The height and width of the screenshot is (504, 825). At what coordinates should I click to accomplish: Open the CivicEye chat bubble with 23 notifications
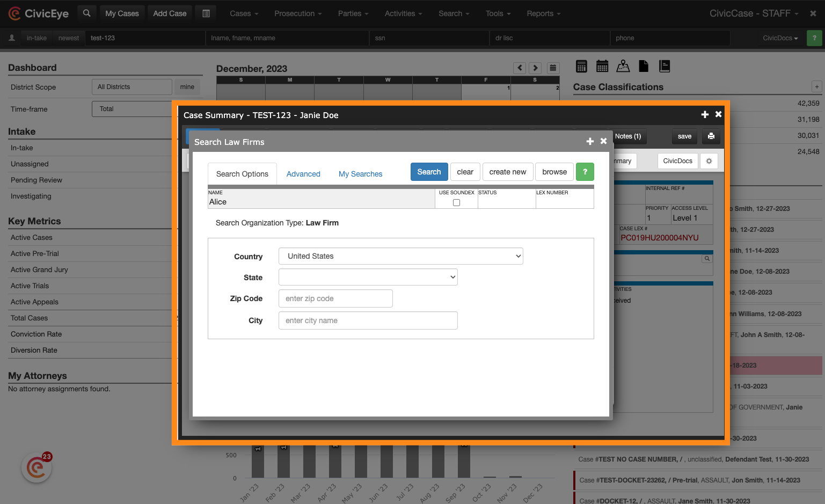click(x=36, y=468)
